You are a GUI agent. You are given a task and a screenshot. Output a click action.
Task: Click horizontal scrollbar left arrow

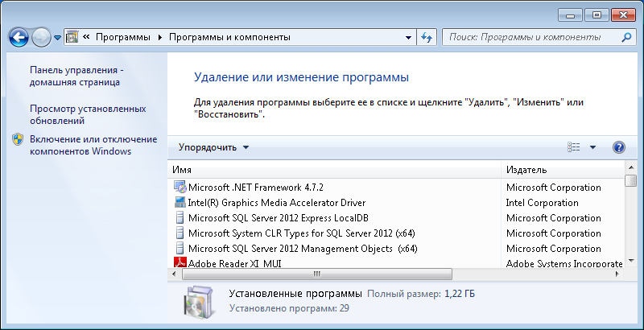click(174, 274)
